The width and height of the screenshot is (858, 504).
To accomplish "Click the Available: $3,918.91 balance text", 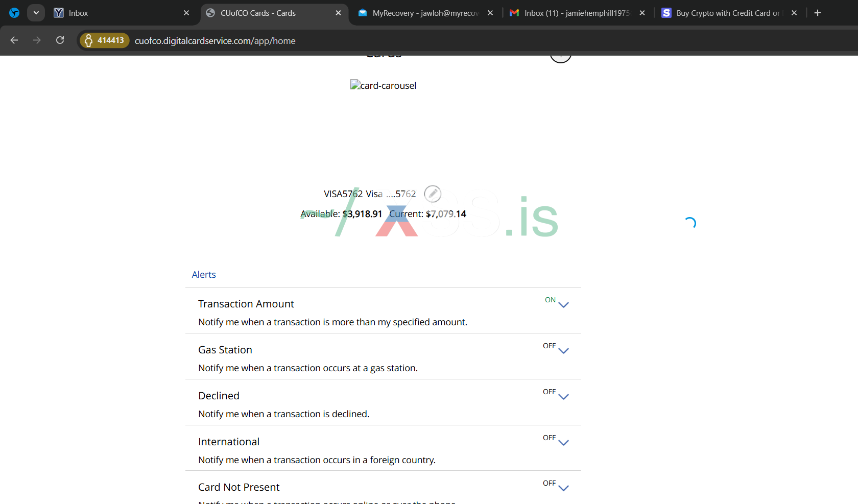I will 341,214.
